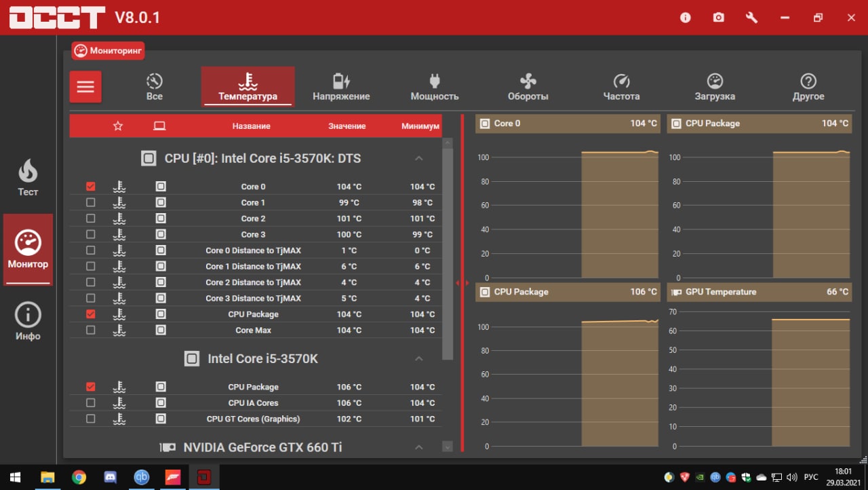Click the chip icon beside CPU [#0] header
This screenshot has width=868, height=490.
(149, 159)
